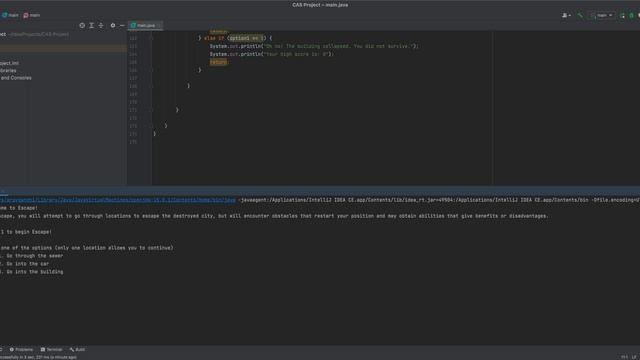Image resolution: width=640 pixels, height=360 pixels.
Task: Click the 'building collapsed' println line
Action: tap(314, 46)
